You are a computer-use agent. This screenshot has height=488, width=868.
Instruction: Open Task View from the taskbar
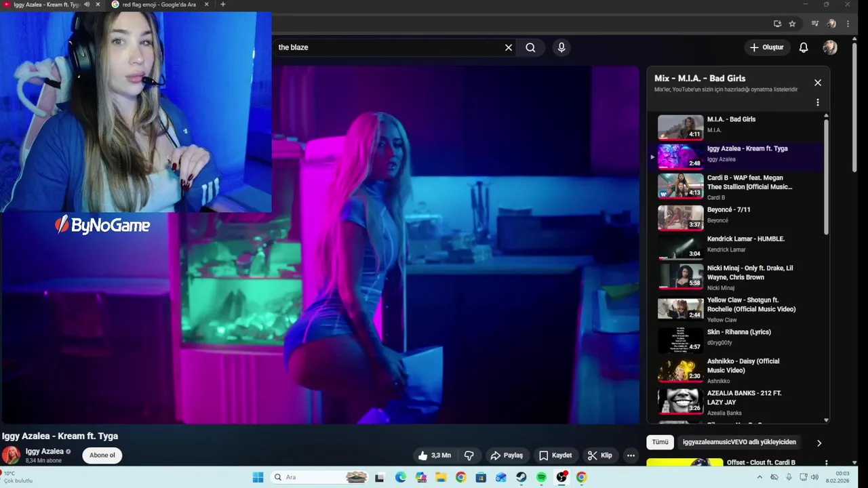380,477
